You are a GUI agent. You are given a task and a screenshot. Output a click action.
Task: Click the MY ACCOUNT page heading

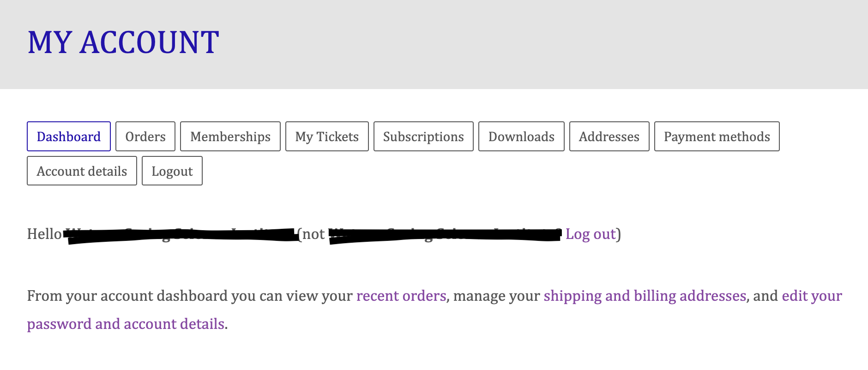[123, 42]
